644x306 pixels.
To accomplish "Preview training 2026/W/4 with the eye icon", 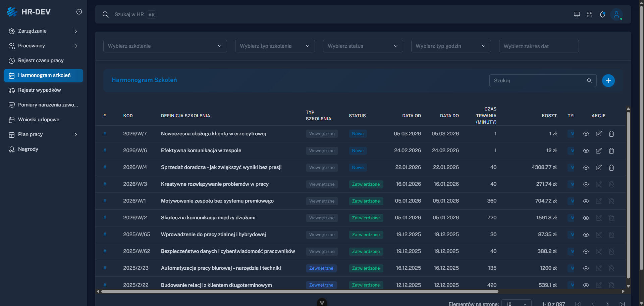I will [x=586, y=167].
